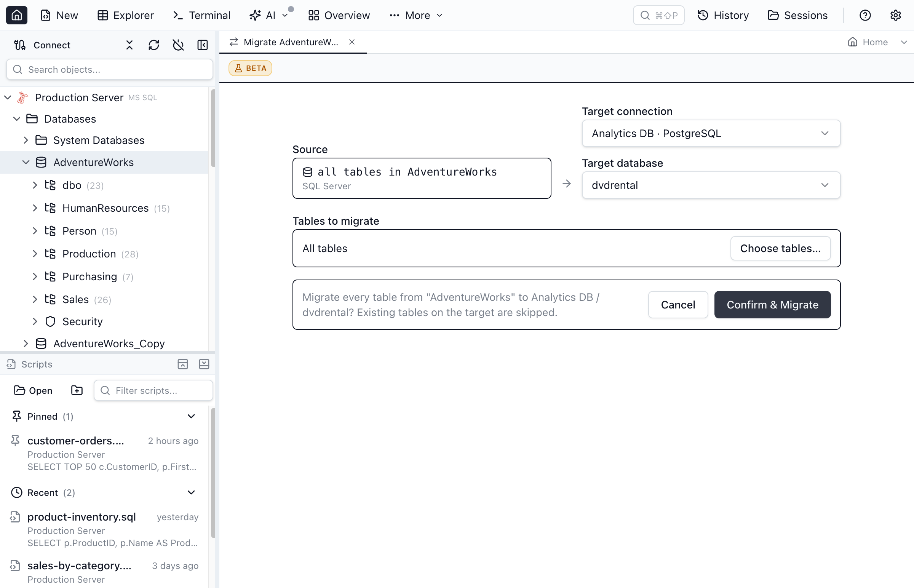This screenshot has width=914, height=588.
Task: Click the Connect button
Action: click(x=42, y=45)
